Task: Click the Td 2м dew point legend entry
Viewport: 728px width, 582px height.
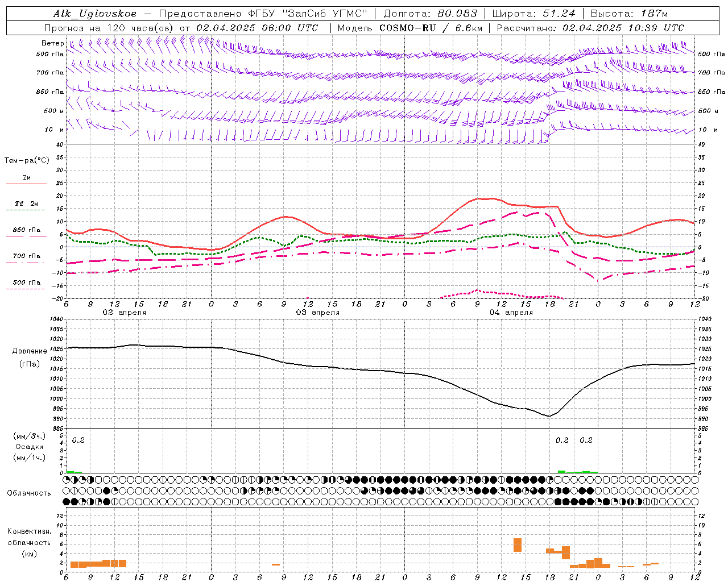Action: coord(27,203)
